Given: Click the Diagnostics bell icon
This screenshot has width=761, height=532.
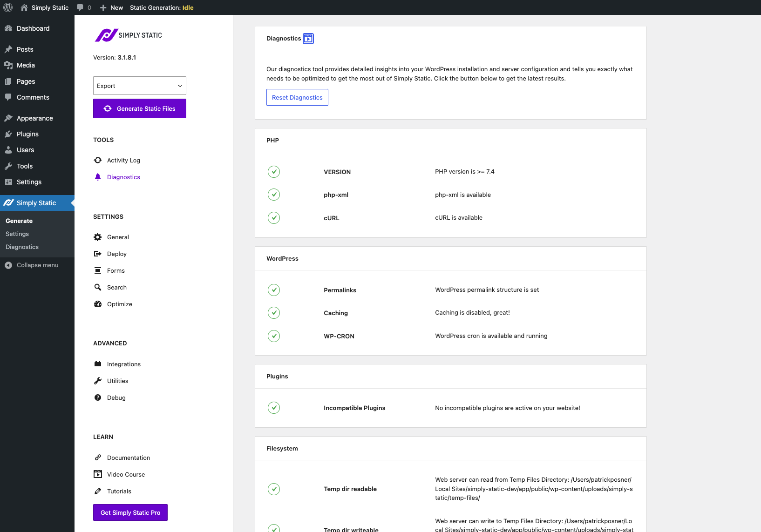Looking at the screenshot, I should coord(98,177).
